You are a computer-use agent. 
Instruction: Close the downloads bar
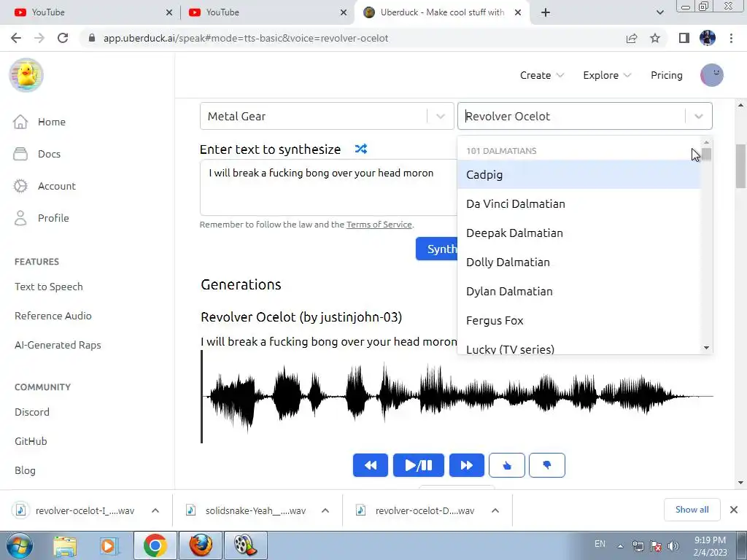click(734, 510)
